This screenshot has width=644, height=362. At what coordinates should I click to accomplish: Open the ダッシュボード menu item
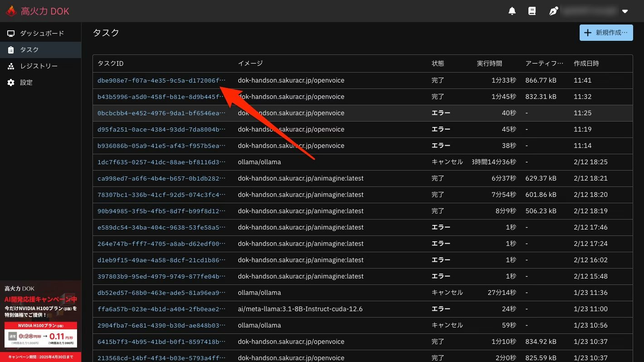(42, 34)
